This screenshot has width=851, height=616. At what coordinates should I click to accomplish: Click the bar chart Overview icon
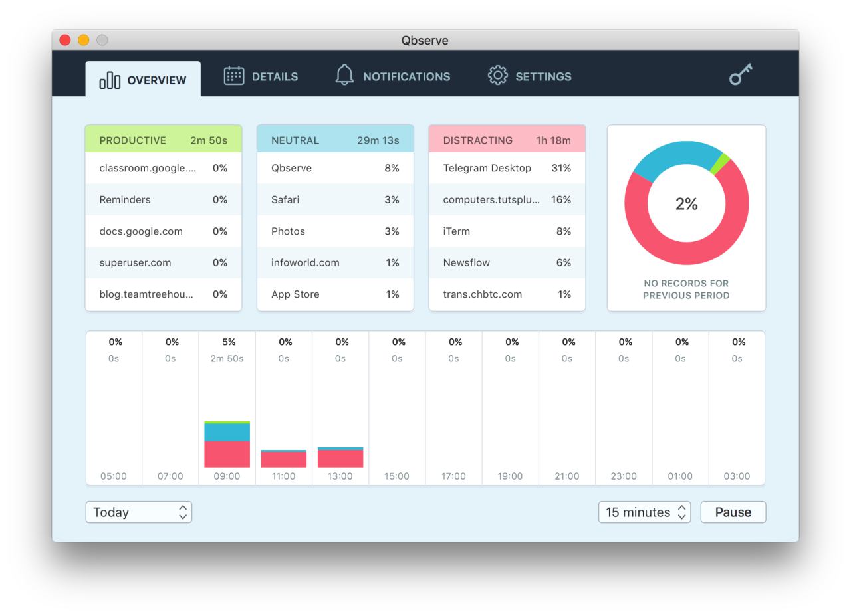click(110, 81)
